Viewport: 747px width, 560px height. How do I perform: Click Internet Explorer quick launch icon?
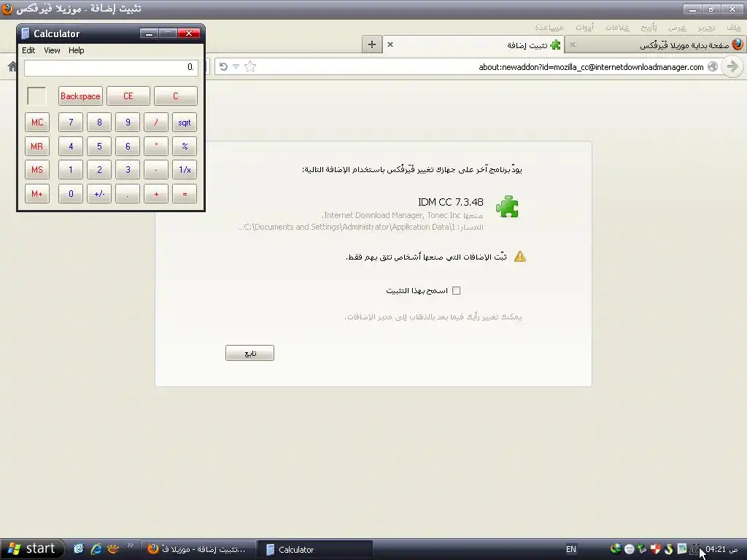pos(96,549)
